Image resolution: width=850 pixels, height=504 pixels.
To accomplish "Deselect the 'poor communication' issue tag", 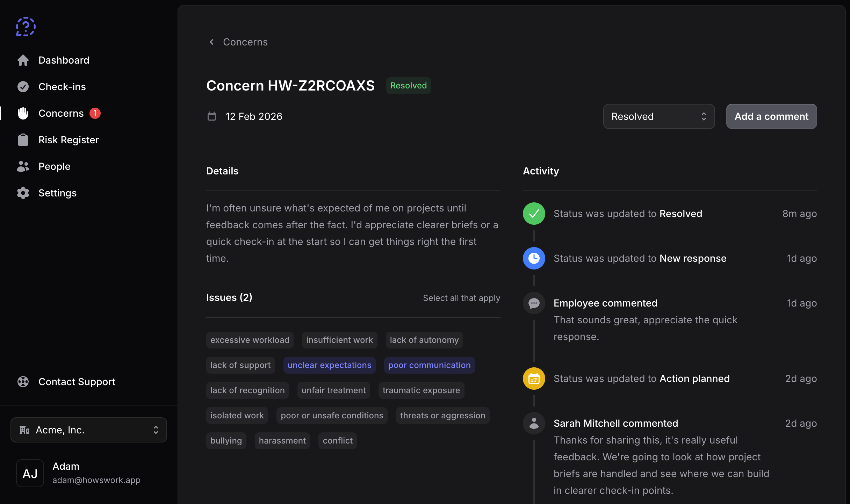I will coord(429,365).
